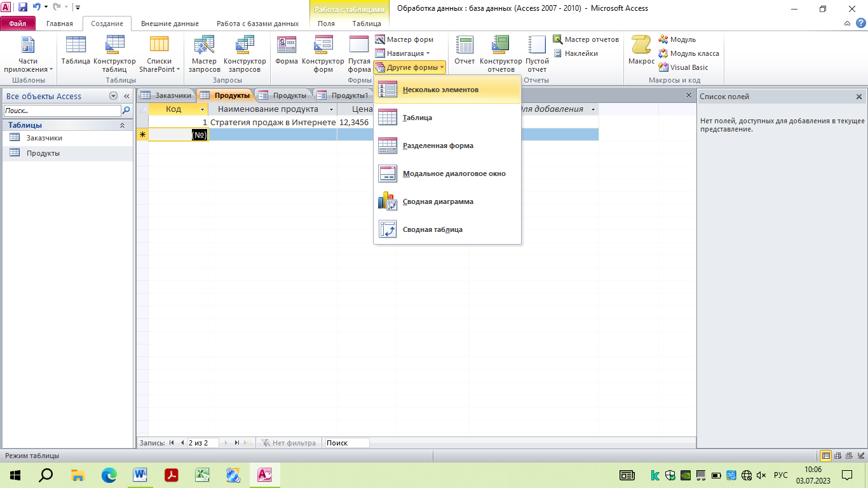Launch Мастер форм form wizard
The height and width of the screenshot is (488, 868).
[404, 39]
